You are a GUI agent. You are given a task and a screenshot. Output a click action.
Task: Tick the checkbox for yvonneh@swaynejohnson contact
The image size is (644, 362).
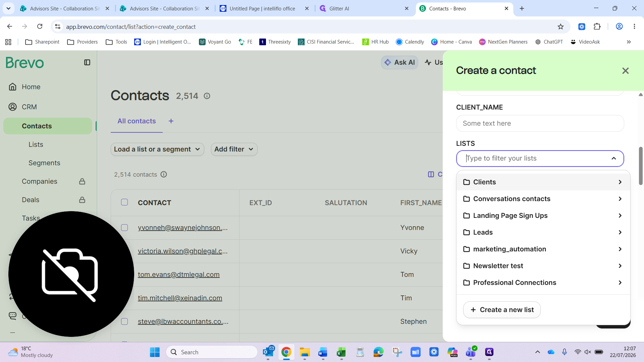tap(124, 228)
